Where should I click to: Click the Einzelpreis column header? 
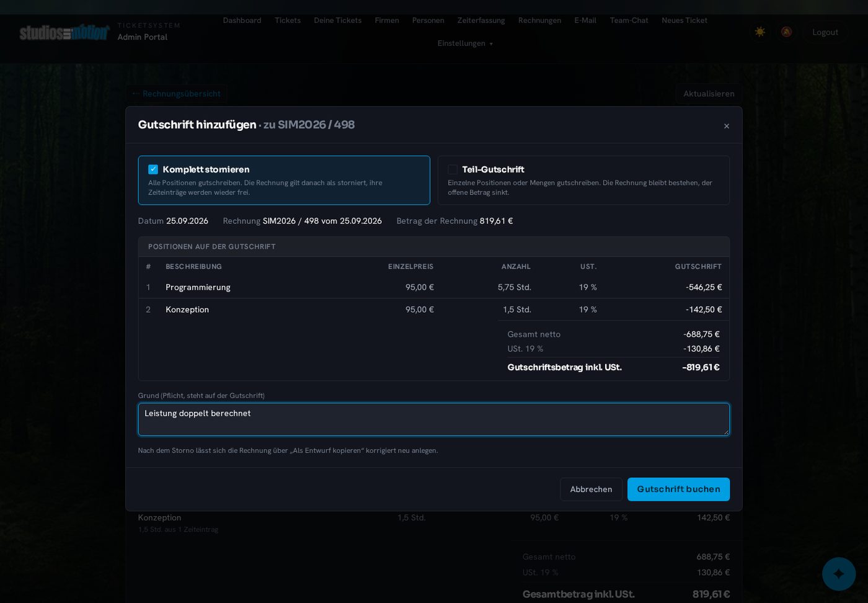pos(410,267)
